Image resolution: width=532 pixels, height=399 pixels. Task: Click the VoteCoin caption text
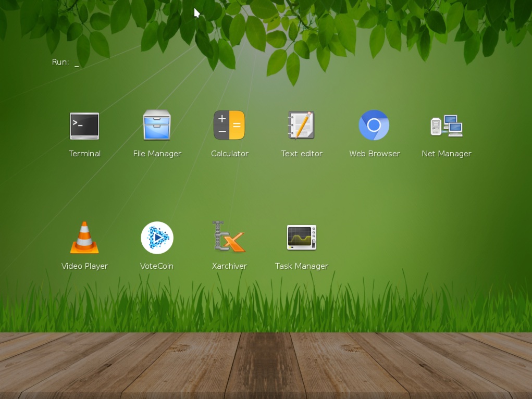157,266
